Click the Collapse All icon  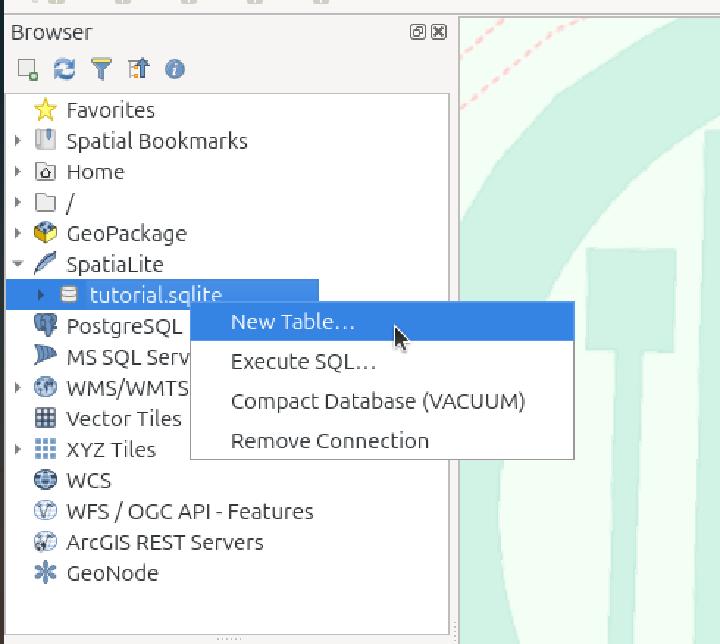(x=138, y=69)
